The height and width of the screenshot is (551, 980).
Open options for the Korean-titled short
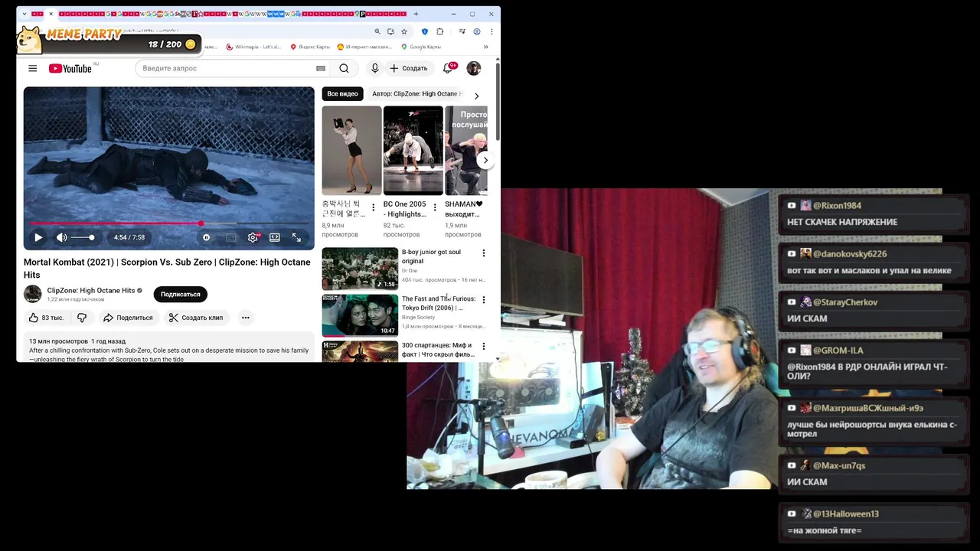tap(374, 207)
